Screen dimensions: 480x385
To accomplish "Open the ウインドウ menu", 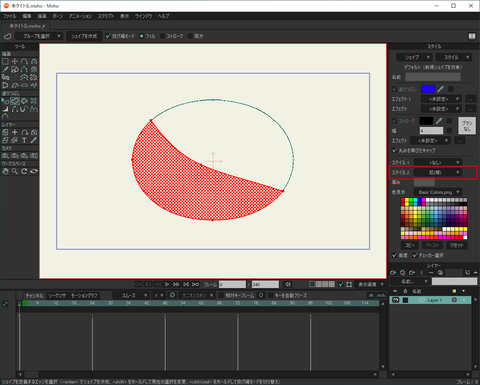I will pyautogui.click(x=143, y=16).
